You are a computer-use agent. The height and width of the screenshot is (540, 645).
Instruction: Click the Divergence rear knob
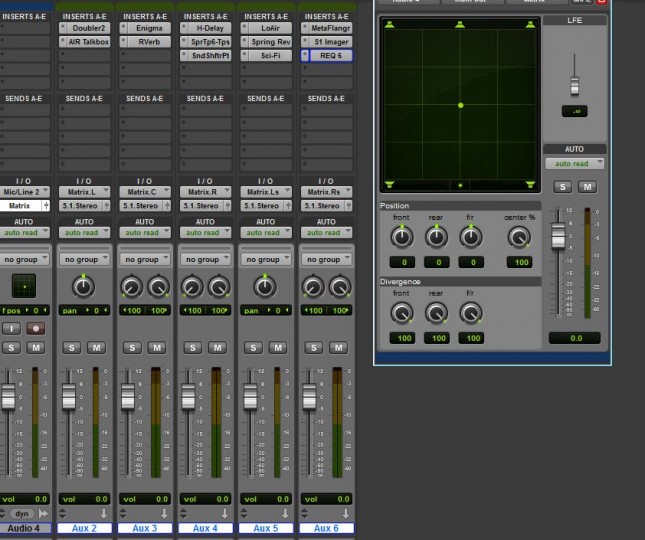pos(436,313)
